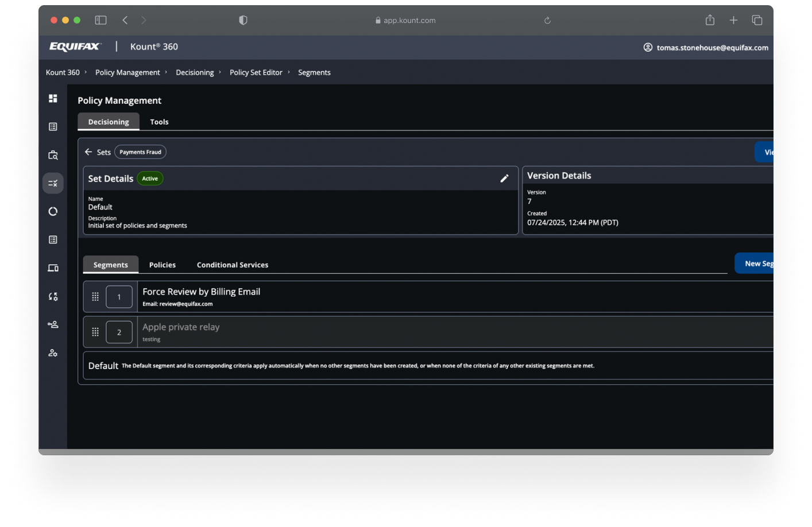
Task: Click the second sidebar list icon
Action: click(x=53, y=127)
